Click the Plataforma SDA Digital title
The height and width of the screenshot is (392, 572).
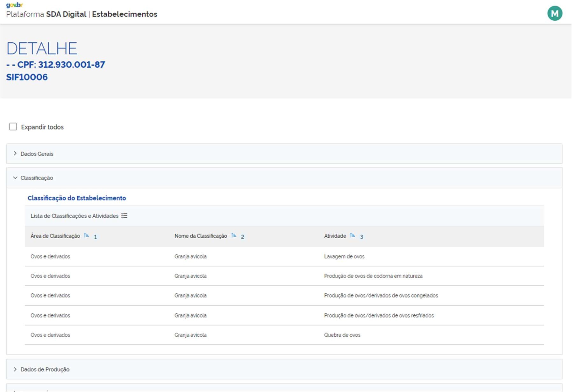coord(46,14)
